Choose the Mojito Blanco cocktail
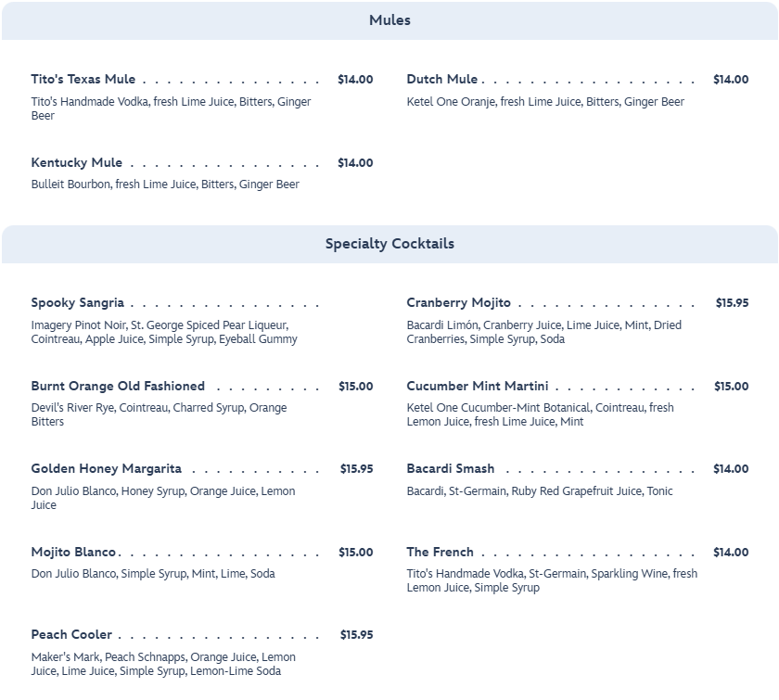Viewport: 779px width, 700px height. [x=74, y=553]
